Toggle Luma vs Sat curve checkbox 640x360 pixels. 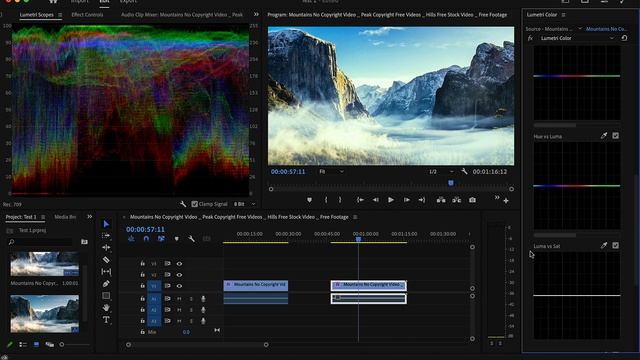[x=616, y=245]
